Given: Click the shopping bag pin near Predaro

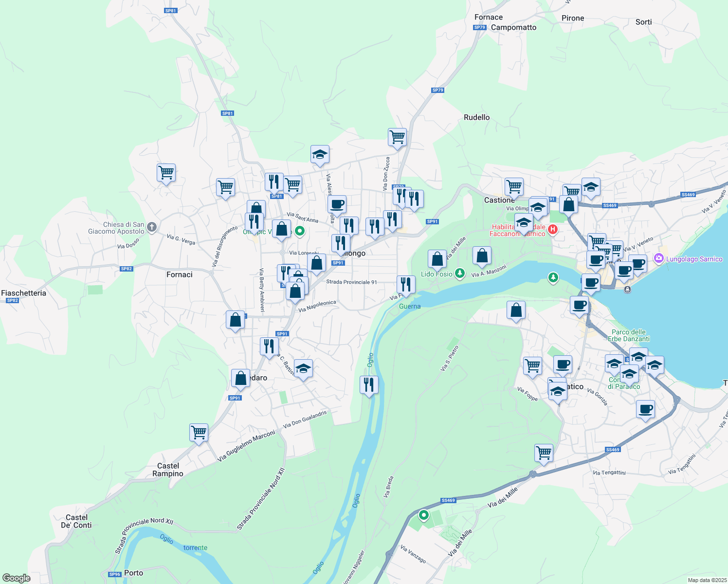Looking at the screenshot, I should [240, 378].
